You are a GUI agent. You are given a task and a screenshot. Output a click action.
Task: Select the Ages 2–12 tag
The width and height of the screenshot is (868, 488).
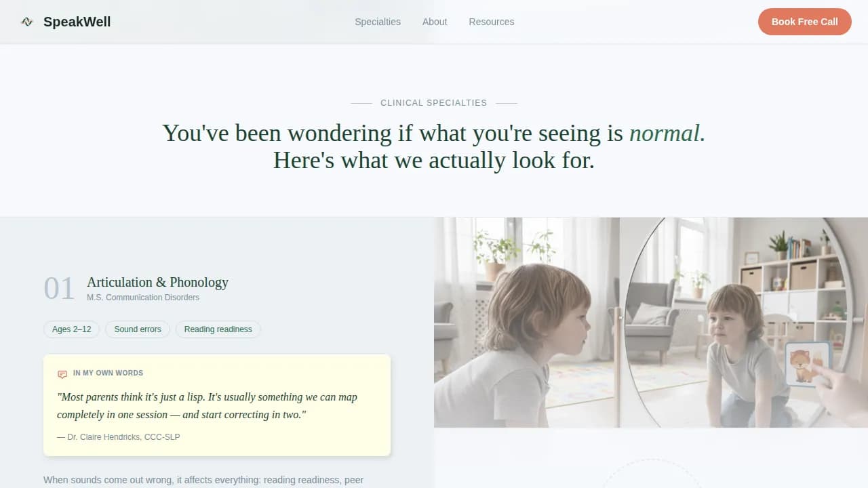tap(71, 329)
